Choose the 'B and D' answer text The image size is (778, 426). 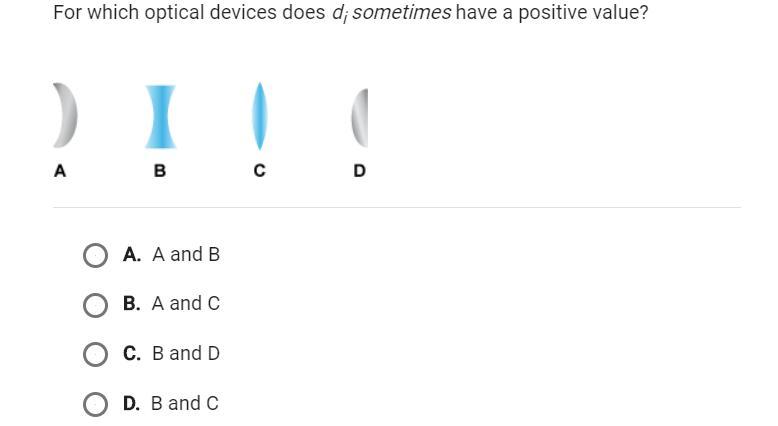186,354
